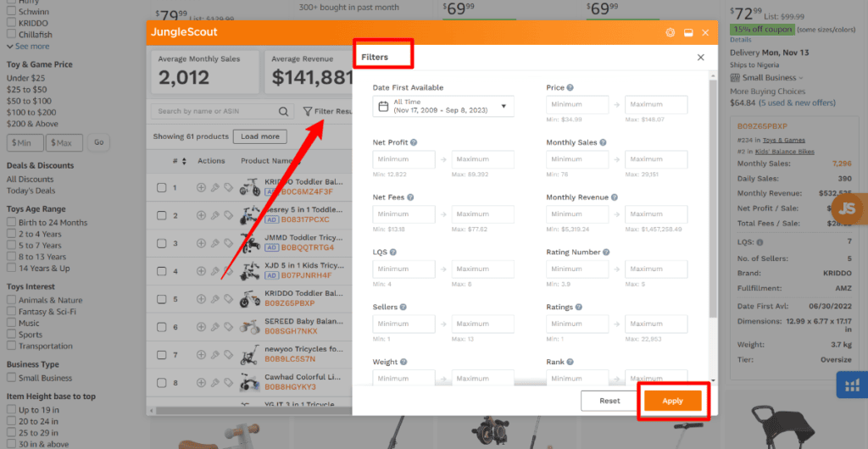Click the Rank help icon

click(x=570, y=362)
